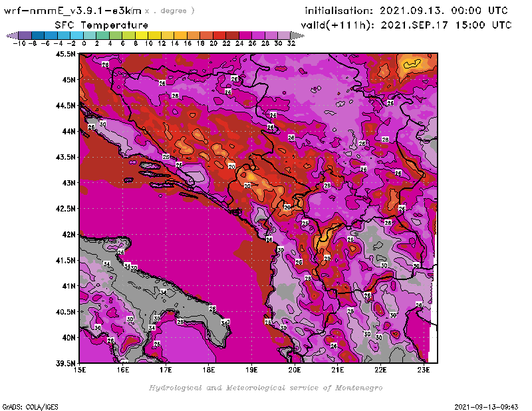Click the '42N' latitude axis label
Screen dimensions: 532x411
click(68, 235)
